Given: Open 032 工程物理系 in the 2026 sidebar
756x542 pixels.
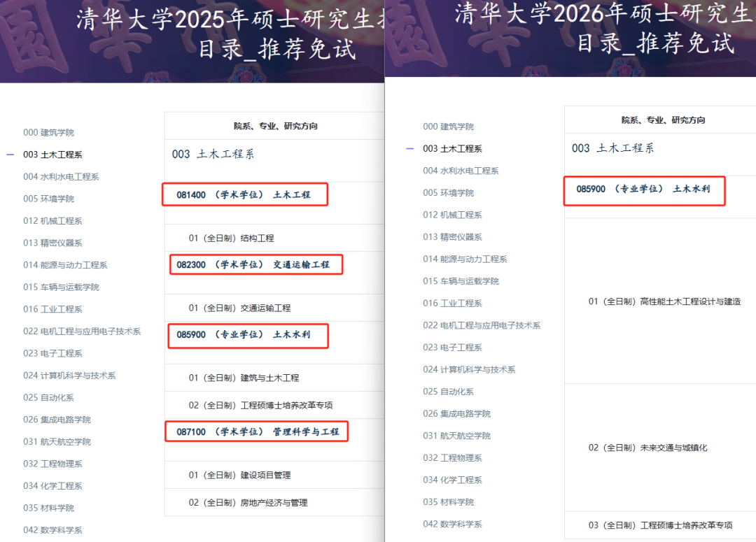Looking at the screenshot, I should [452, 458].
